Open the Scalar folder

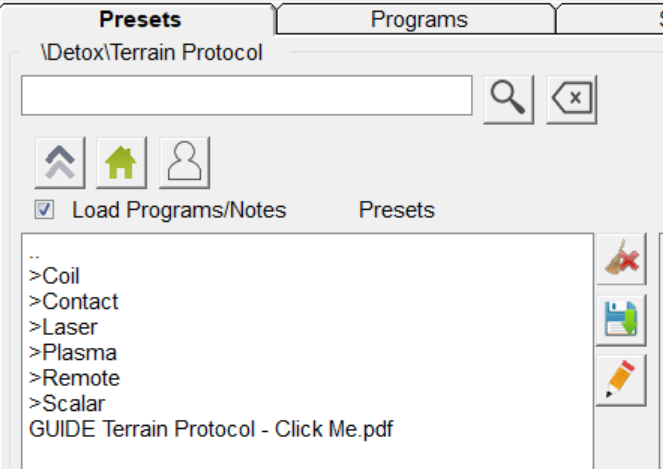click(67, 404)
